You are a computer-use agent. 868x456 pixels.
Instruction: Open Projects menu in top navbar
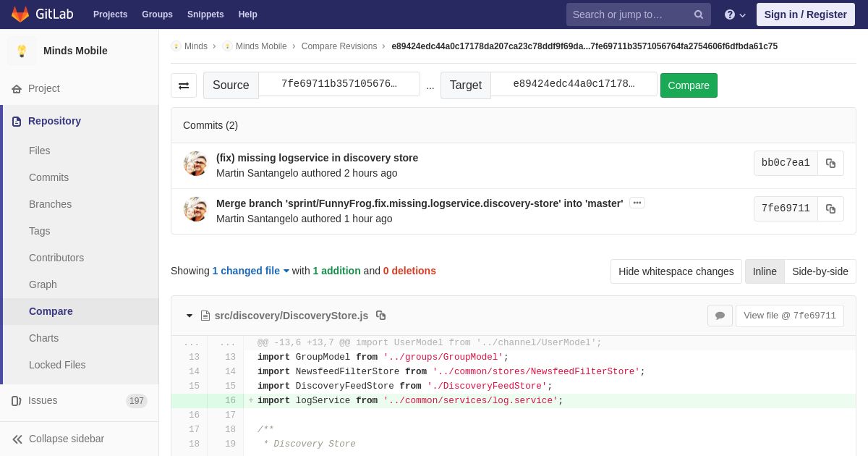111,14
